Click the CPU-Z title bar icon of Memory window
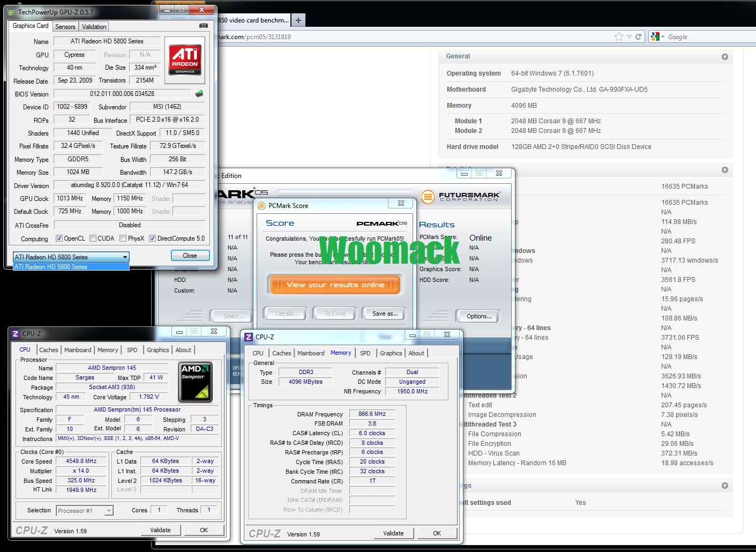The height and width of the screenshot is (552, 756). click(x=249, y=337)
